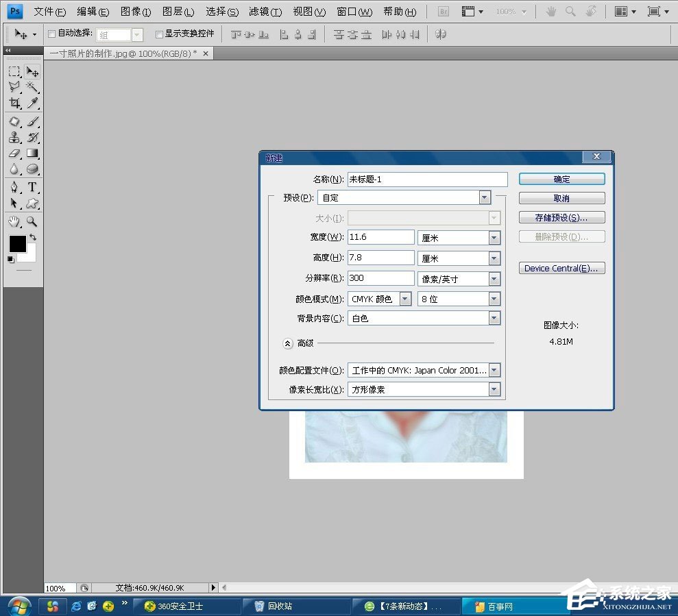678x616 pixels.
Task: Open the 滤镜 menu
Action: click(x=265, y=12)
